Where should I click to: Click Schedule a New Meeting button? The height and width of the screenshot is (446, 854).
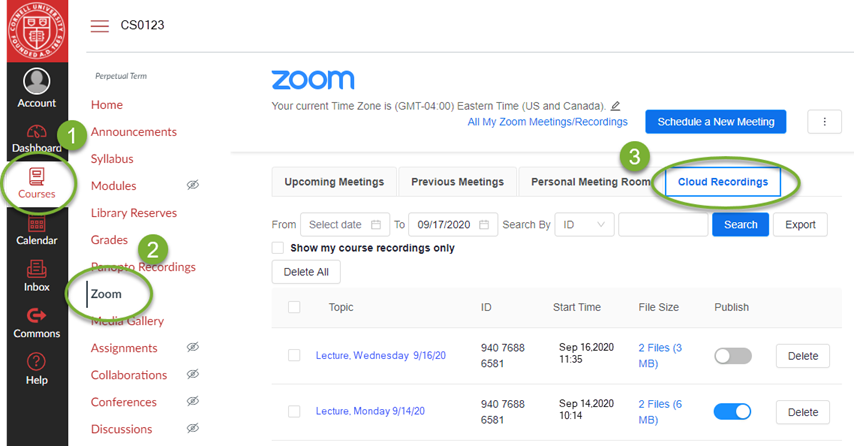[716, 121]
